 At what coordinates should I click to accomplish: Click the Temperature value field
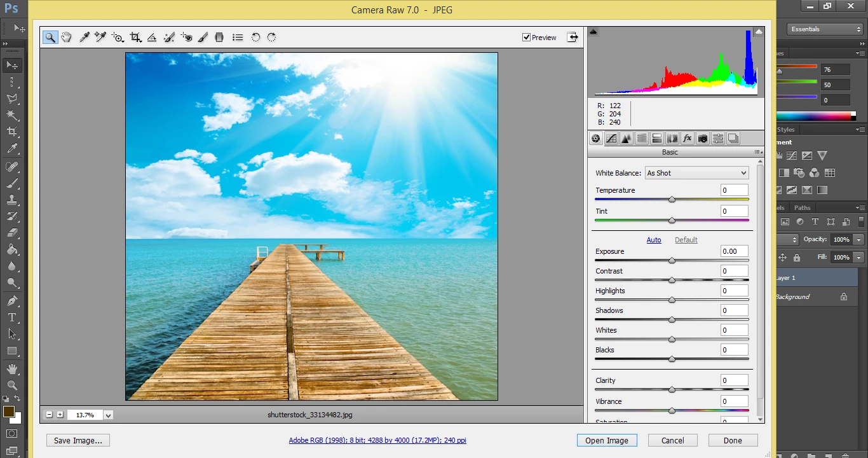[735, 190]
